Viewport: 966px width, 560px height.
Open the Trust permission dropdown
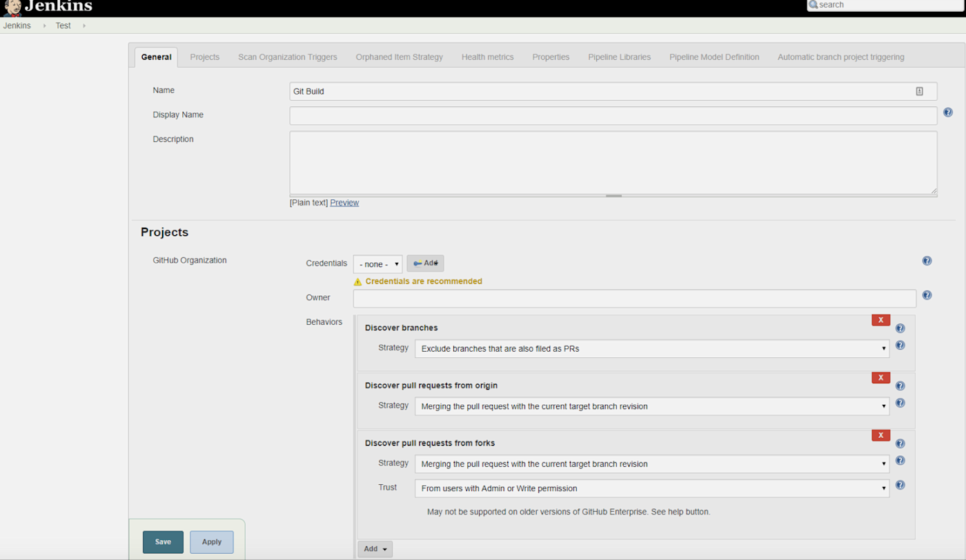tap(652, 488)
